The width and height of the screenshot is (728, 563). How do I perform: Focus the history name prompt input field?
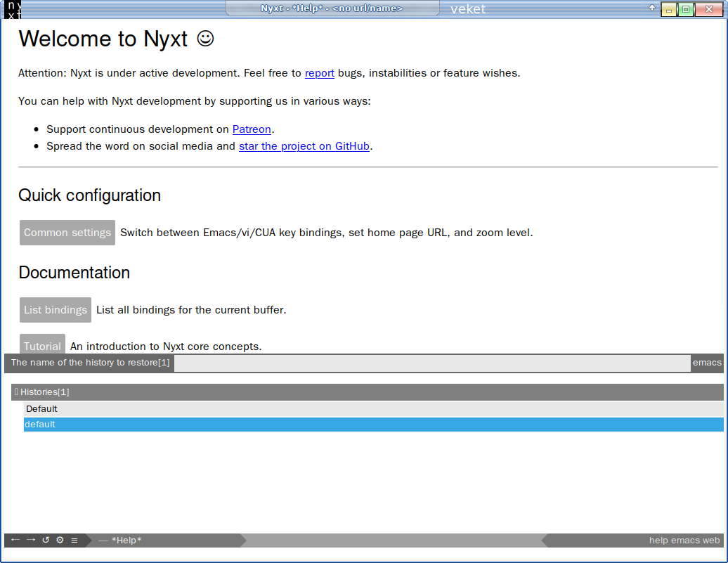point(432,363)
